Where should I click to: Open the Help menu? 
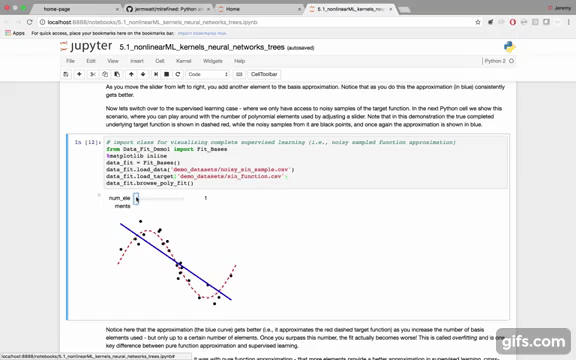tap(239, 61)
